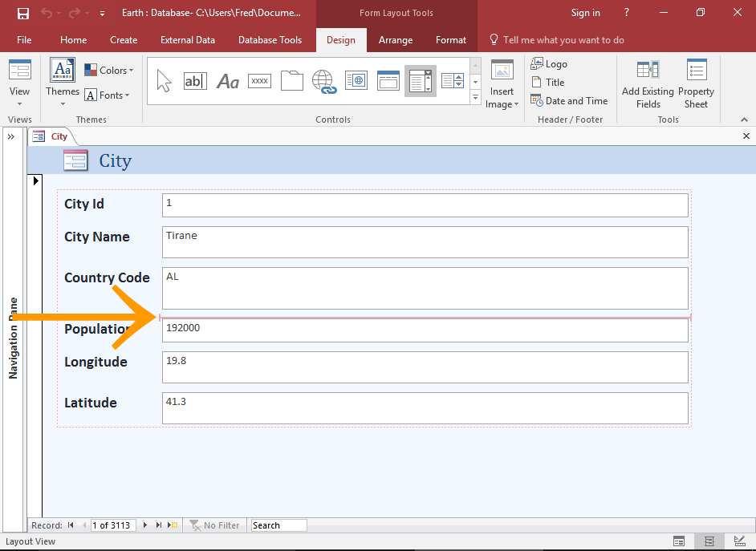Insert Date and Time
The width and height of the screenshot is (756, 551).
pyautogui.click(x=569, y=101)
